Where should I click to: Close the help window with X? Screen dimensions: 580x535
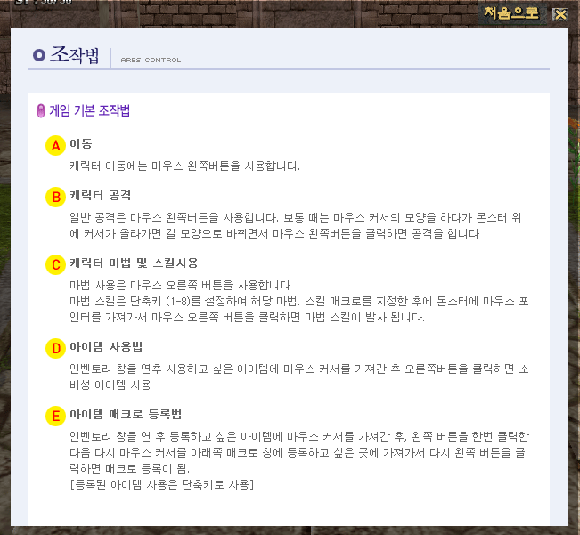coord(560,14)
